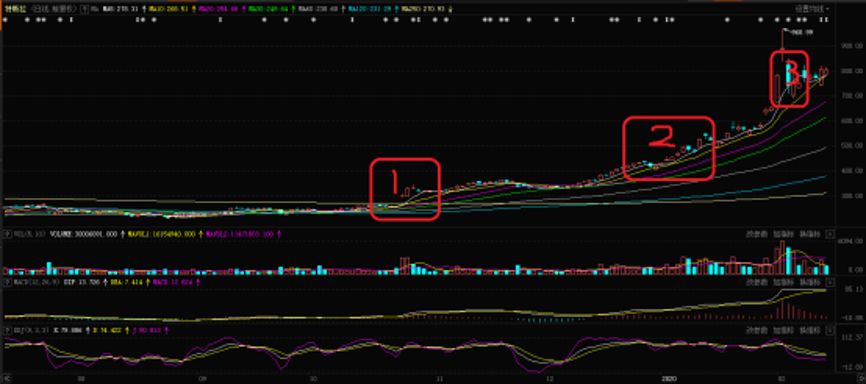The image size is (866, 384).
Task: Click the highest price label above the candles
Action: click(802, 32)
